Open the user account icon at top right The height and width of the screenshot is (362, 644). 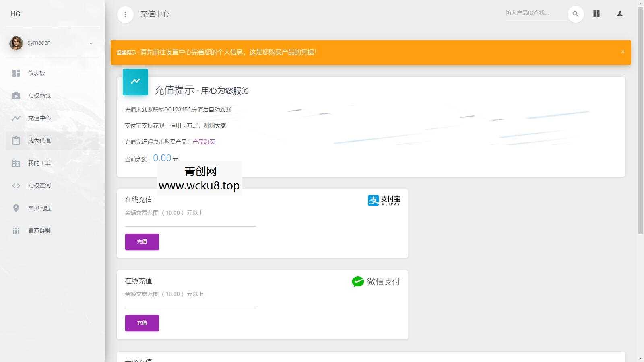pos(619,14)
